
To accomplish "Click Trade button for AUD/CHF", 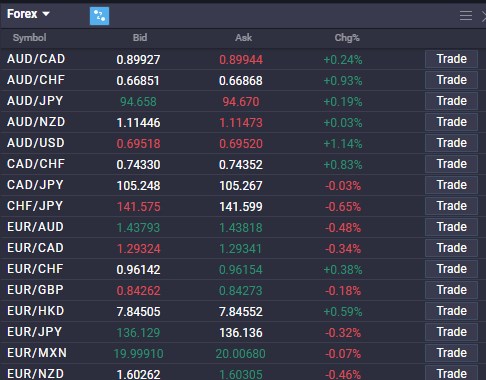I will pyautogui.click(x=451, y=80).
